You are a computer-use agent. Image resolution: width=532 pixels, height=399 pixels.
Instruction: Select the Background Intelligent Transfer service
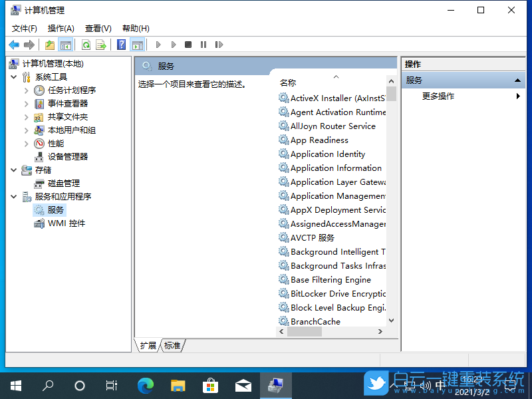point(336,251)
